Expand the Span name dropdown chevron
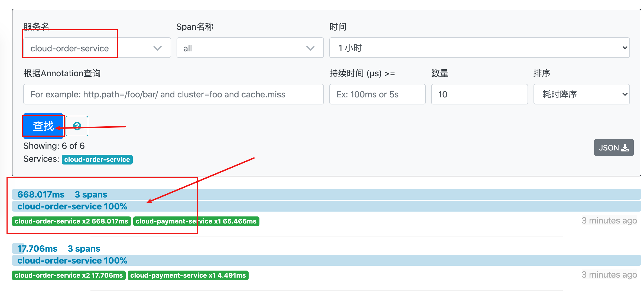644x296 pixels. [310, 48]
